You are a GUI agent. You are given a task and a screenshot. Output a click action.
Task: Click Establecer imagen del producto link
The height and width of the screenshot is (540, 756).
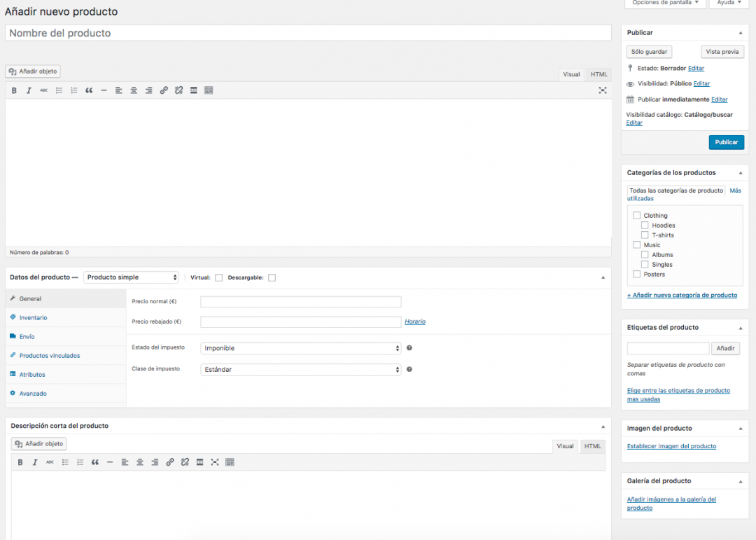(671, 446)
